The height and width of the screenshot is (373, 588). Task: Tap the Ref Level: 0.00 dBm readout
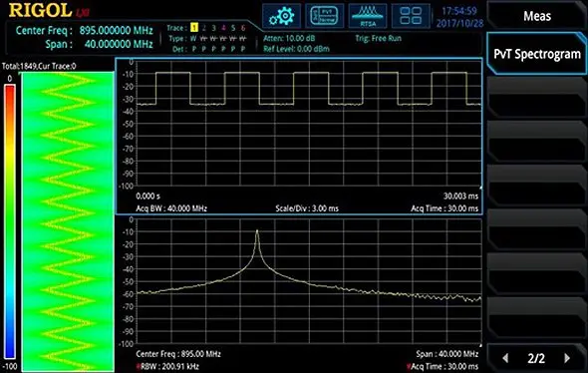click(296, 49)
